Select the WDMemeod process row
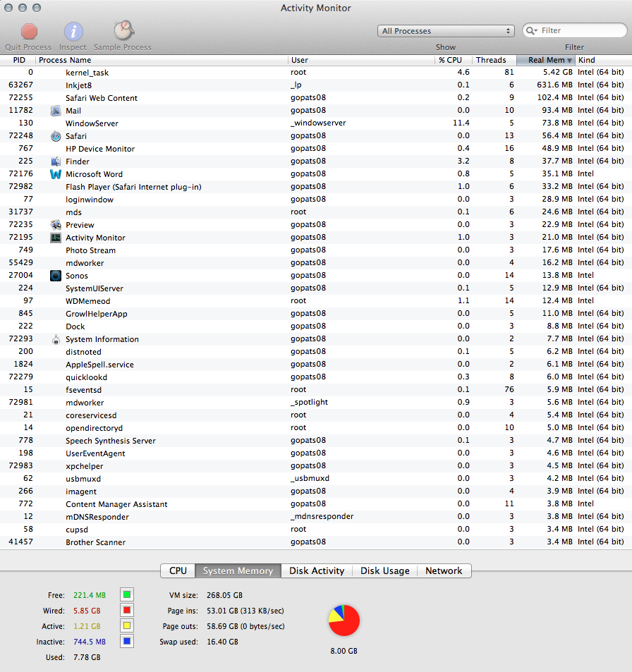 316,301
